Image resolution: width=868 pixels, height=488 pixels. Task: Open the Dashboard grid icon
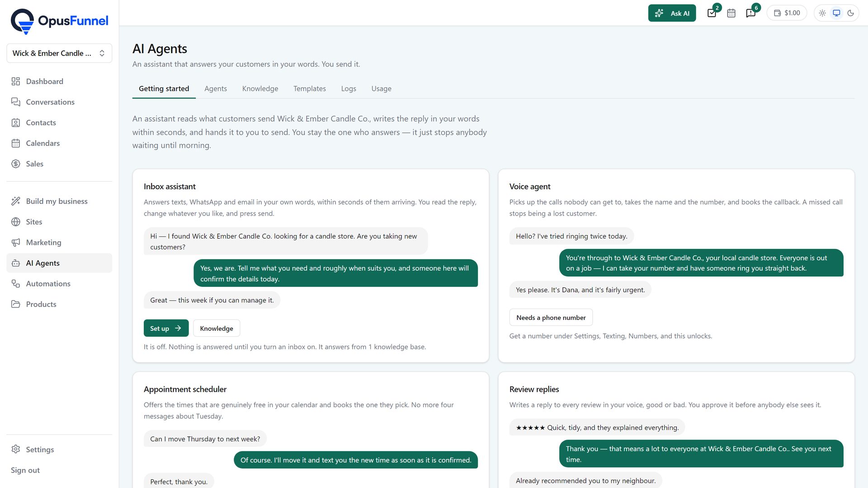point(16,81)
